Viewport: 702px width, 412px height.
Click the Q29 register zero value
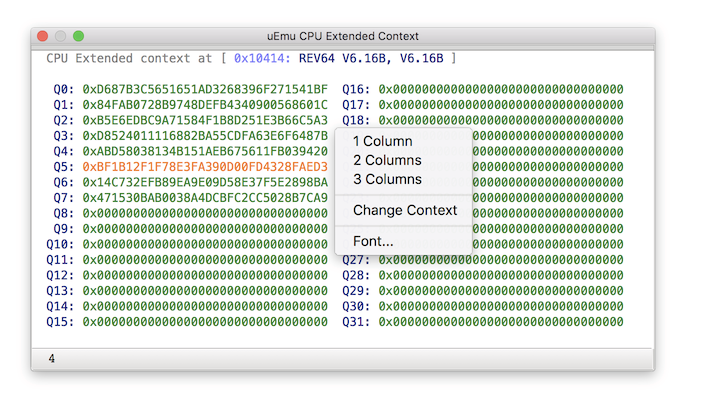(501, 291)
